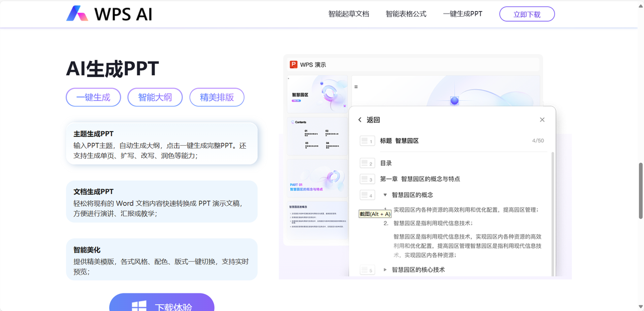The height and width of the screenshot is (311, 644).
Task: Click outline text 第一章 智慧园区的概念与特点
Action: [x=420, y=179]
